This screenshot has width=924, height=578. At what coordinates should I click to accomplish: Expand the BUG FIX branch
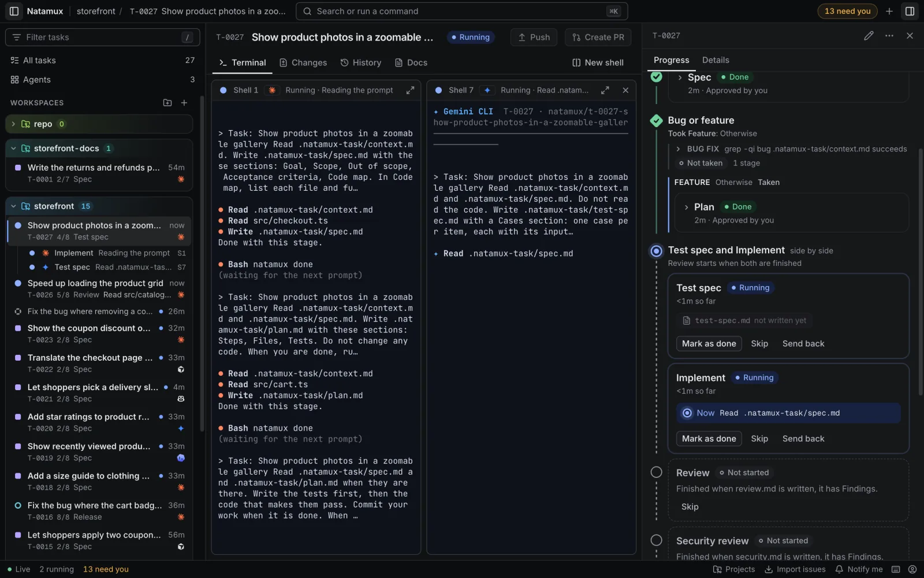coord(678,149)
